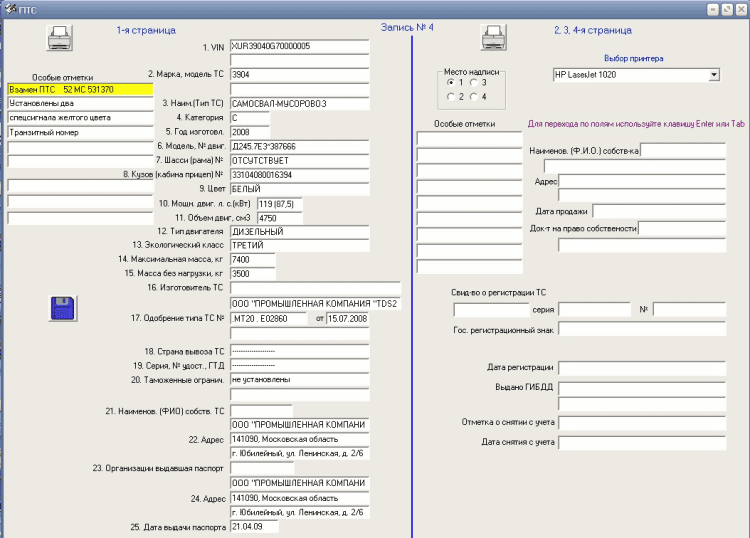The width and height of the screenshot is (750, 538).
Task: Select Место надписи option 3
Action: [474, 82]
